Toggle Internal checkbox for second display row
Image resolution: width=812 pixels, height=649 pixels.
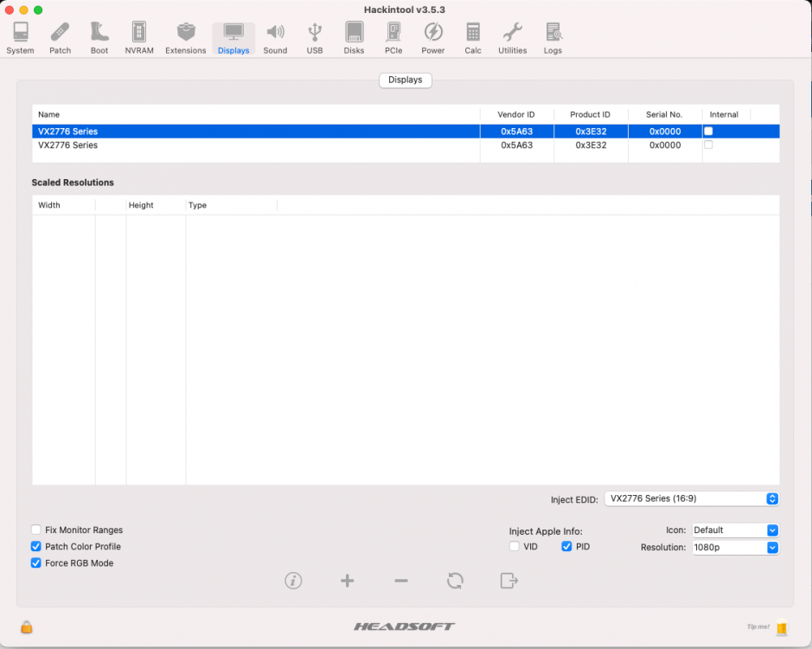(708, 145)
